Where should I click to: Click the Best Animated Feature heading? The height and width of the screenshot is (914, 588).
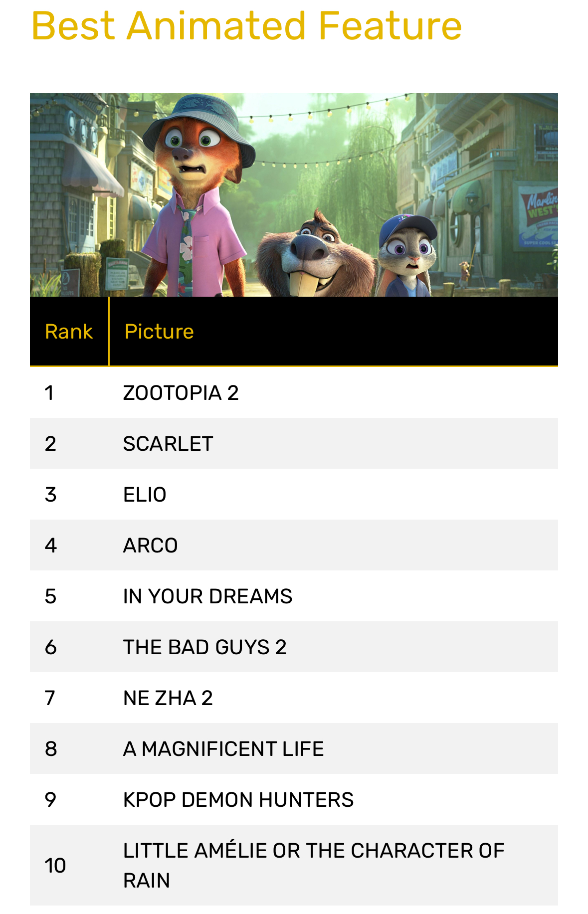(246, 26)
